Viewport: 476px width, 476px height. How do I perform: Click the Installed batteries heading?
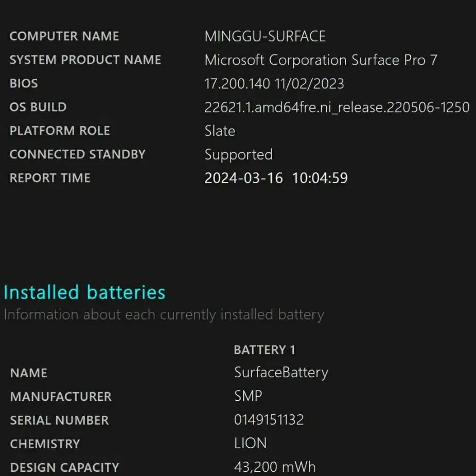pyautogui.click(x=85, y=292)
